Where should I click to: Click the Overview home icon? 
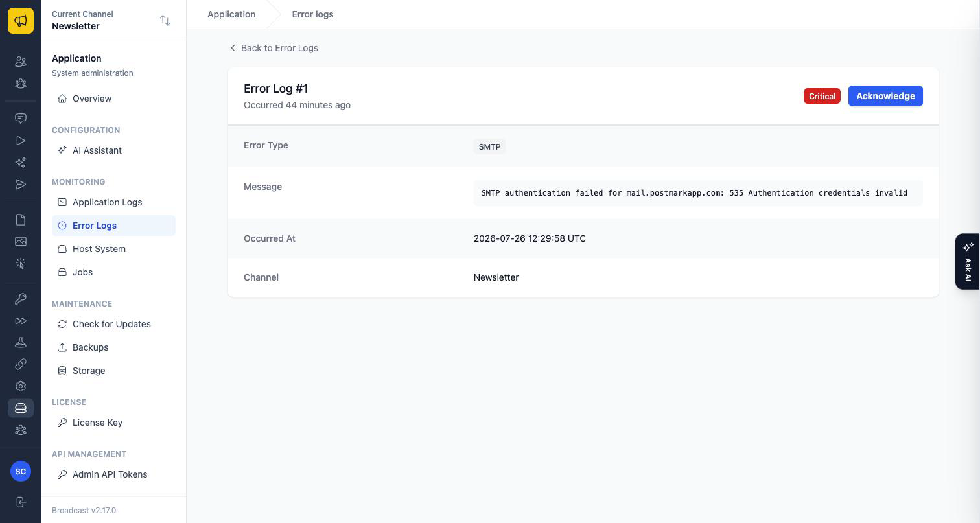click(x=62, y=99)
